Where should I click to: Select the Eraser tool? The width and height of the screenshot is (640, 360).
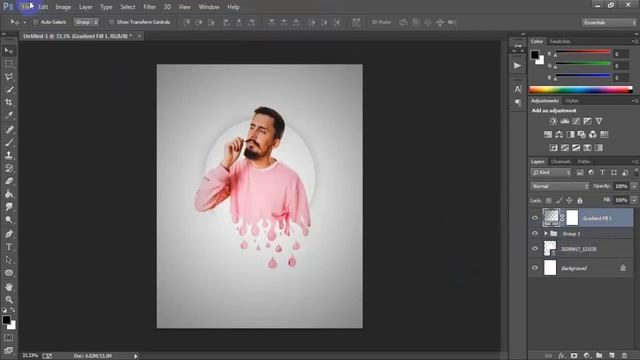[x=9, y=181]
